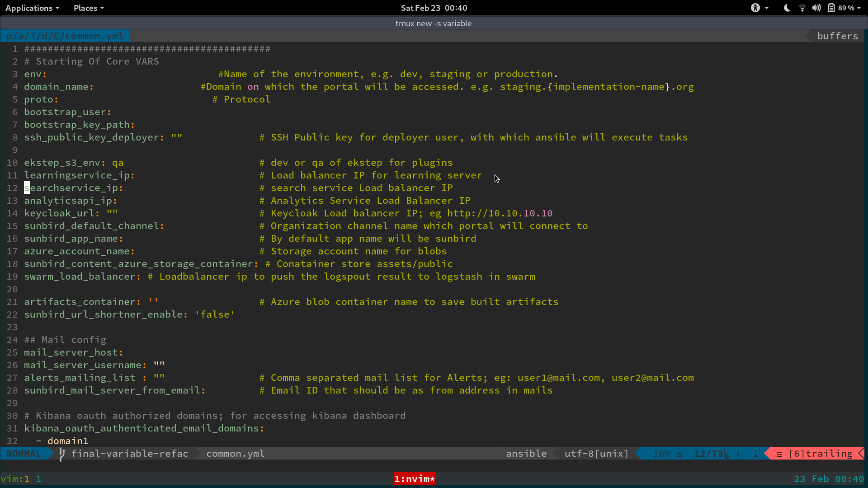Place cursor on analyticsapi_ip: key
This screenshot has width=868, height=488.
(x=71, y=200)
